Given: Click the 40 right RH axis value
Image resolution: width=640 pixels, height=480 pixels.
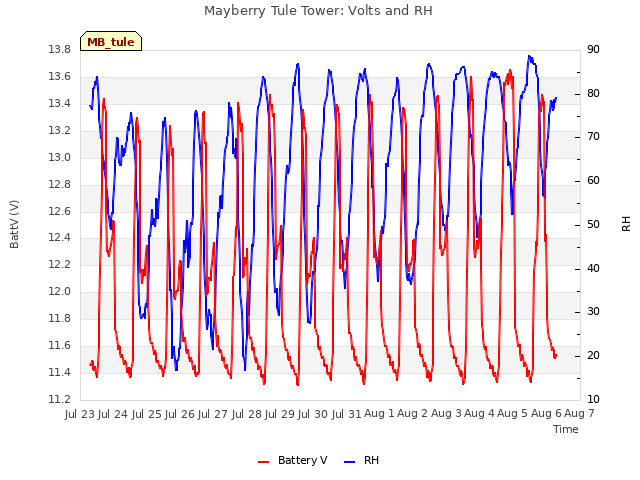Looking at the screenshot, I should pos(593,269).
